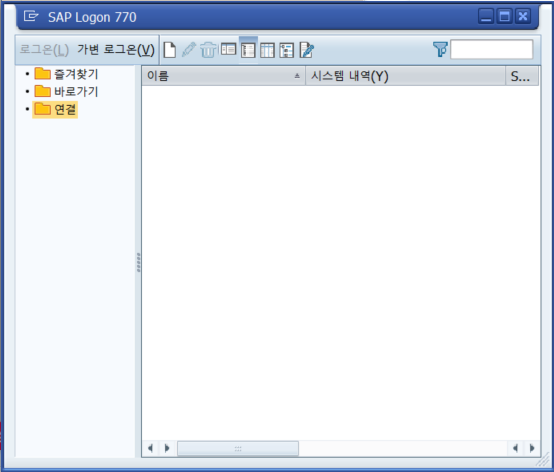Click the vertical pane splitter handle
The image size is (554, 472).
tap(138, 262)
